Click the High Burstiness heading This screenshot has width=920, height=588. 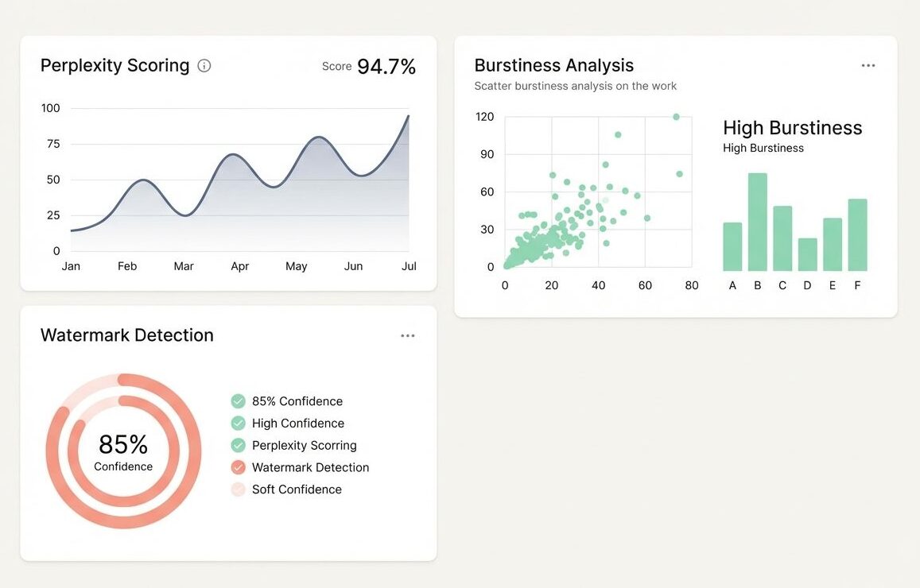[x=792, y=128]
